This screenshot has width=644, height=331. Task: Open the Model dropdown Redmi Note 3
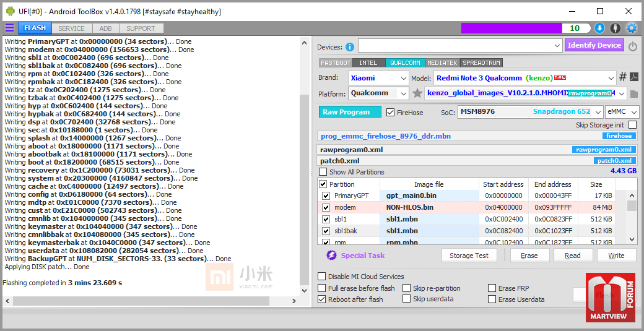[x=524, y=77]
